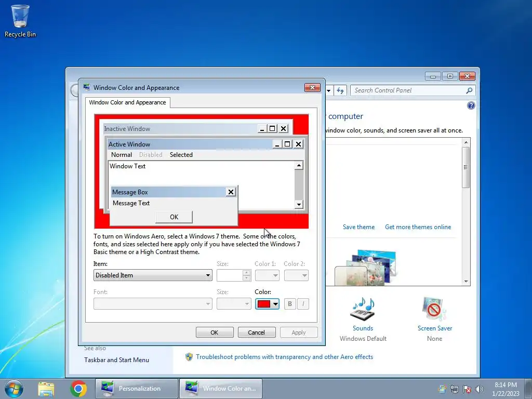532x399 pixels.
Task: Close the Window Color and Appearance dialog
Action: [312, 87]
